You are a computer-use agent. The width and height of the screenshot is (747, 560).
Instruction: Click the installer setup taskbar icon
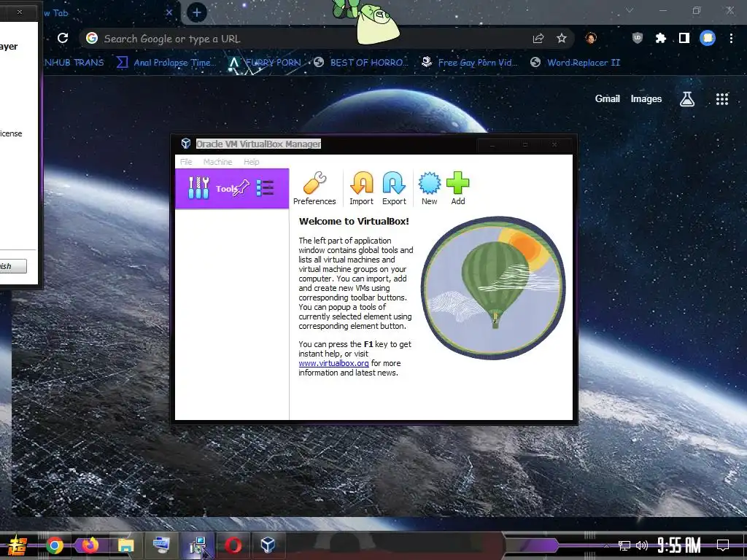(x=198, y=545)
